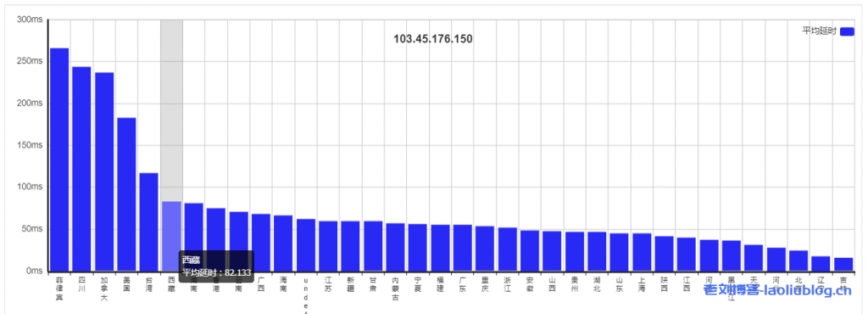
Task: Click the blue 平均延时 legend swatch
Action: [847, 31]
